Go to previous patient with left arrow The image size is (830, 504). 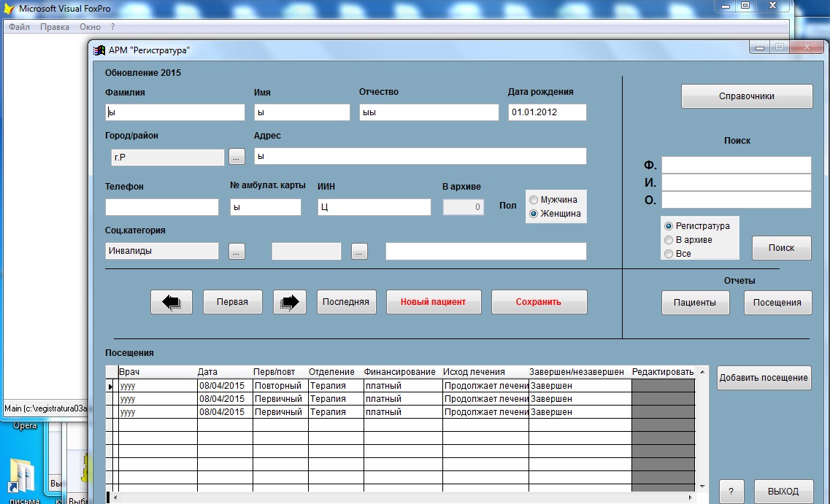[171, 302]
